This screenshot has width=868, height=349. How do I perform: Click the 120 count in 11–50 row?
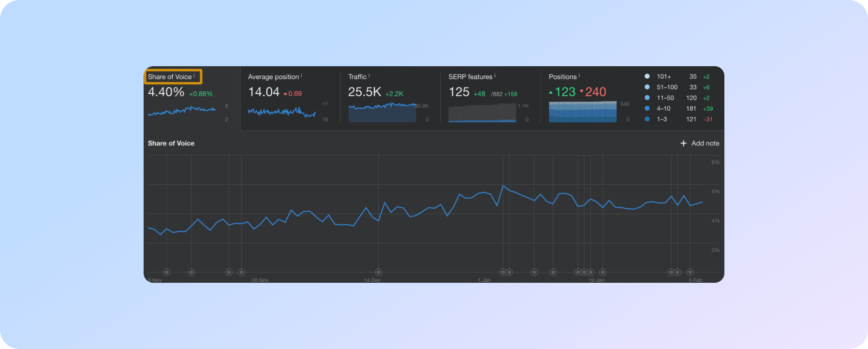click(691, 98)
